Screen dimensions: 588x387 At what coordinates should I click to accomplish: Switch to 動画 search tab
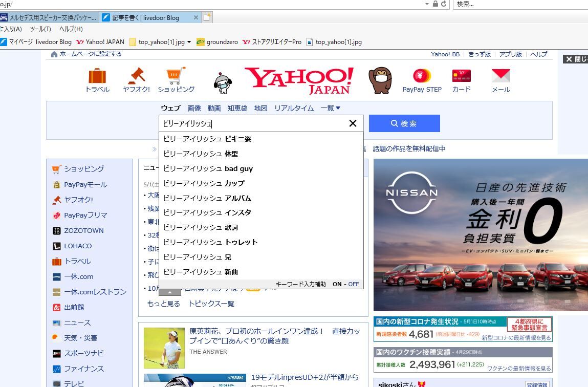[214, 108]
